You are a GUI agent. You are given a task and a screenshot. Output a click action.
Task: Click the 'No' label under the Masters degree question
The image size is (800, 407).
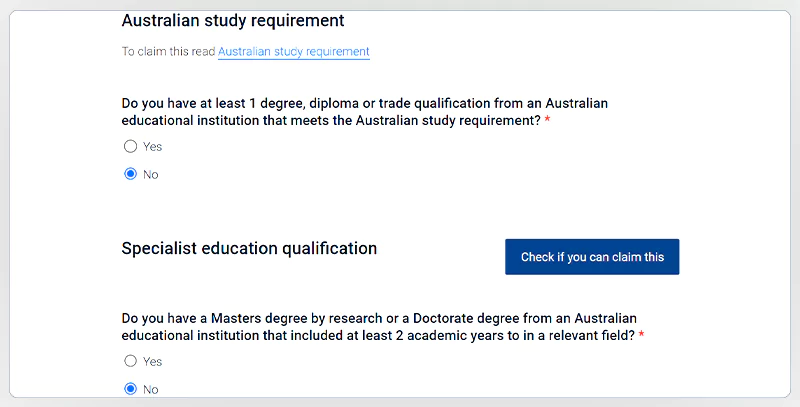tap(151, 389)
